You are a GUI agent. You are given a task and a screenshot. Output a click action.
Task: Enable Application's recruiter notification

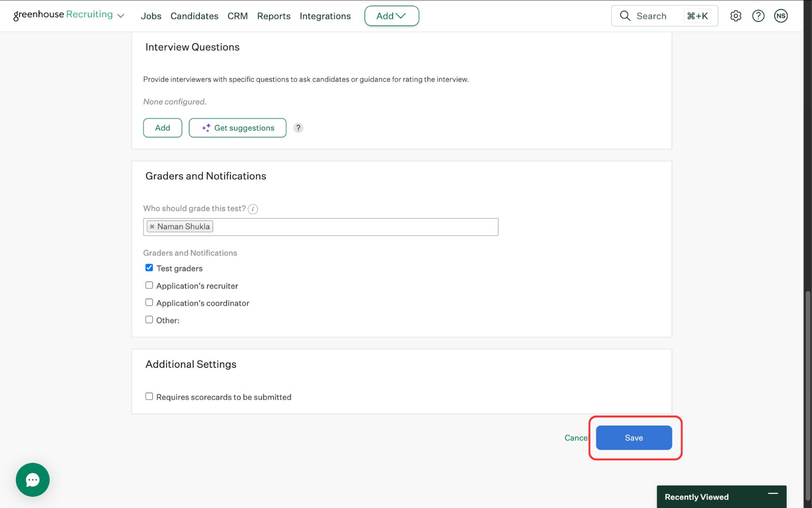(149, 285)
